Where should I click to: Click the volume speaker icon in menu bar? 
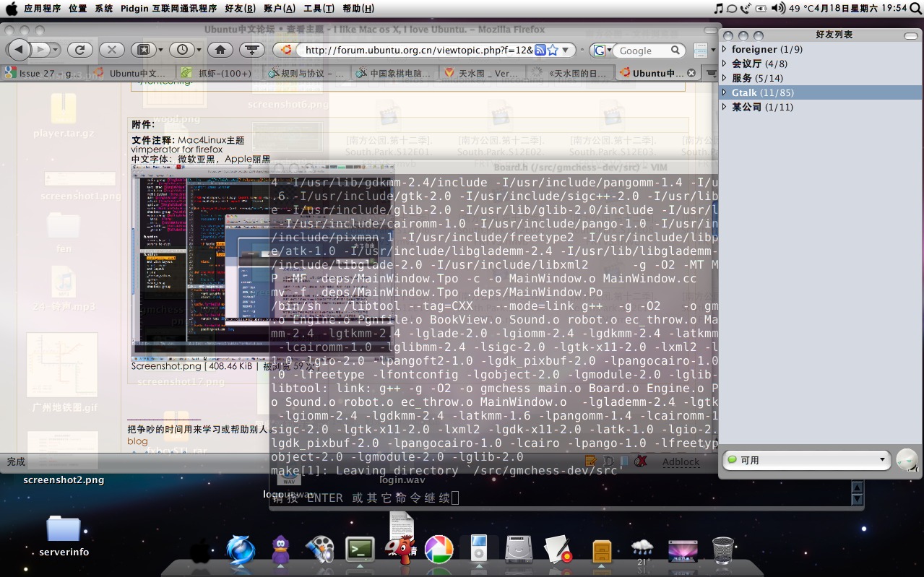coord(778,8)
